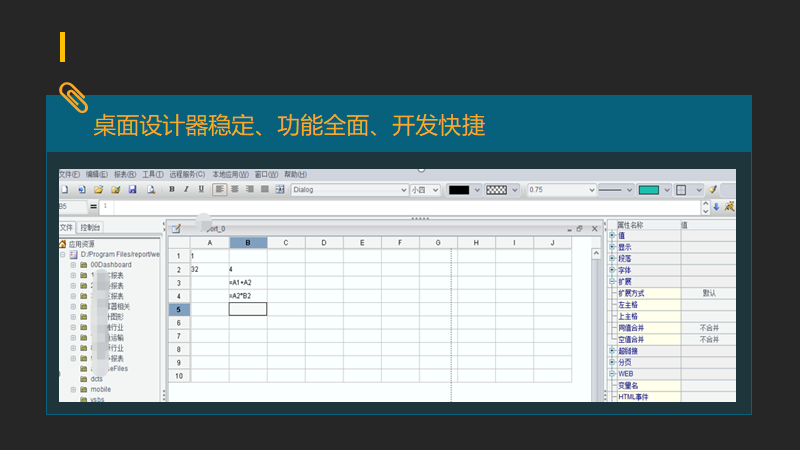Image resolution: width=800 pixels, height=450 pixels.
Task: Click the B5 cell name box
Action: (73, 206)
